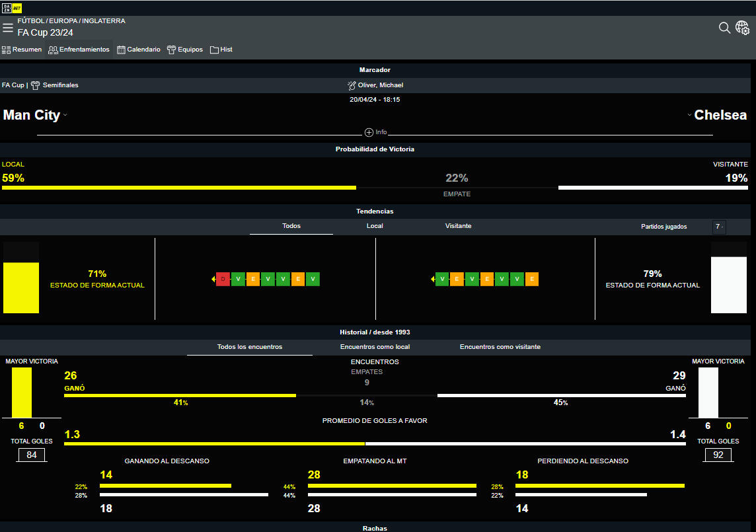Click the Man City total goals box 84
Image resolution: width=756 pixels, height=532 pixels.
click(x=32, y=455)
